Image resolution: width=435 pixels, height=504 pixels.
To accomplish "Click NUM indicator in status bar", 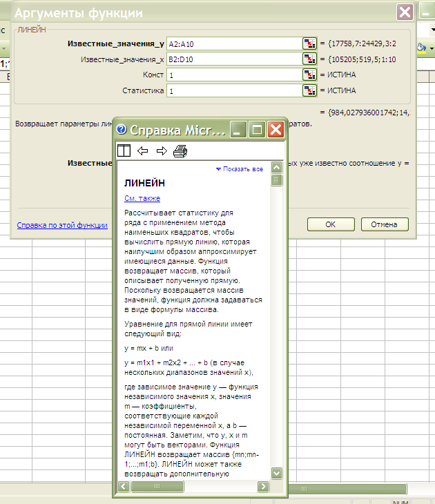I will (x=400, y=502).
